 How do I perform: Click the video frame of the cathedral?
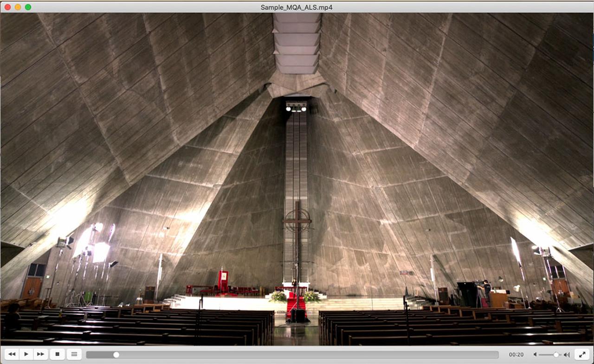pos(297,179)
